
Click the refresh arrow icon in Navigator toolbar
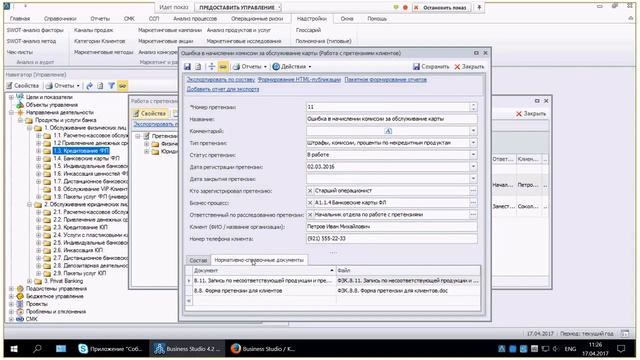[x=89, y=86]
